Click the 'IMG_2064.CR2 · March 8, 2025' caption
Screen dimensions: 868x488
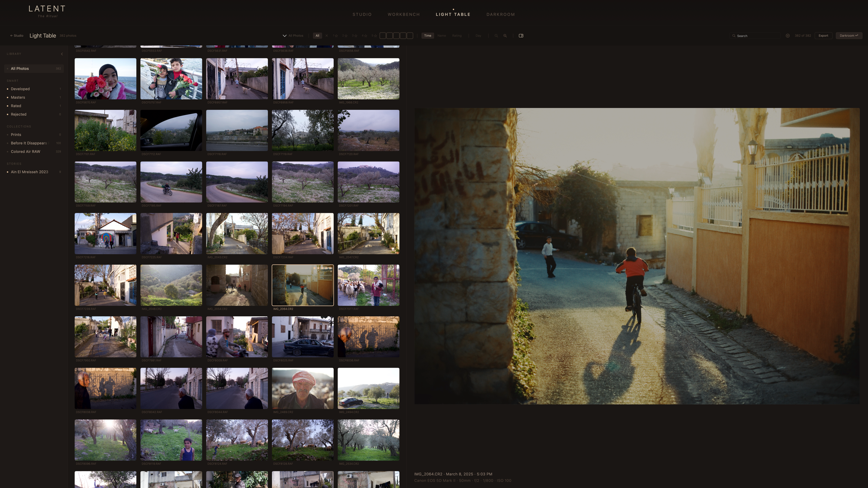[x=453, y=474]
